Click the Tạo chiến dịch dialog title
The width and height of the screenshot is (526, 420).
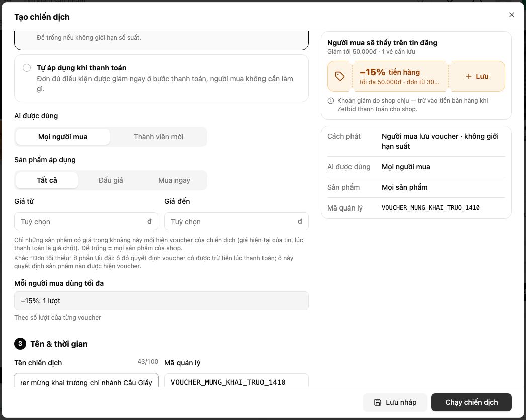click(x=42, y=17)
